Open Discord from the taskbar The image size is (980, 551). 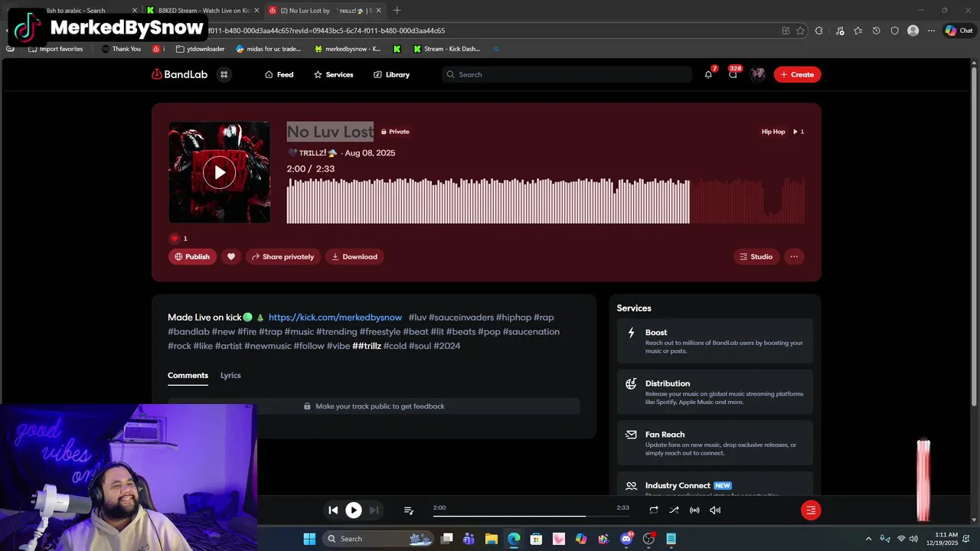[626, 539]
